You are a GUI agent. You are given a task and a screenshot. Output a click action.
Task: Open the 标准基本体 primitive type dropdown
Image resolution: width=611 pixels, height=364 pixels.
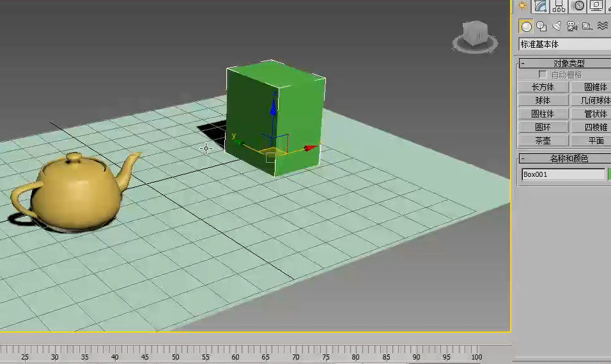point(564,44)
